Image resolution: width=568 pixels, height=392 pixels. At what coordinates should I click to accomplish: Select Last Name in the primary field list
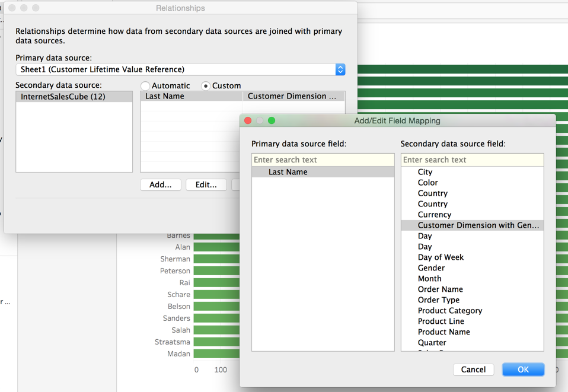(x=323, y=172)
